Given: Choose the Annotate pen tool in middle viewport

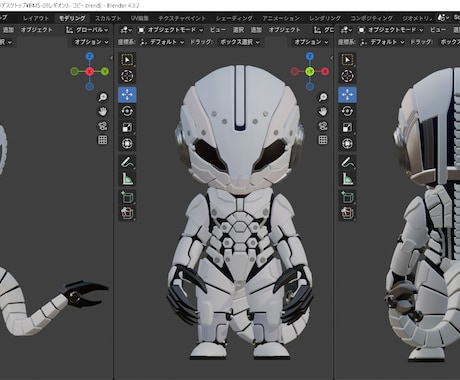Looking at the screenshot, I should pyautogui.click(x=127, y=162).
